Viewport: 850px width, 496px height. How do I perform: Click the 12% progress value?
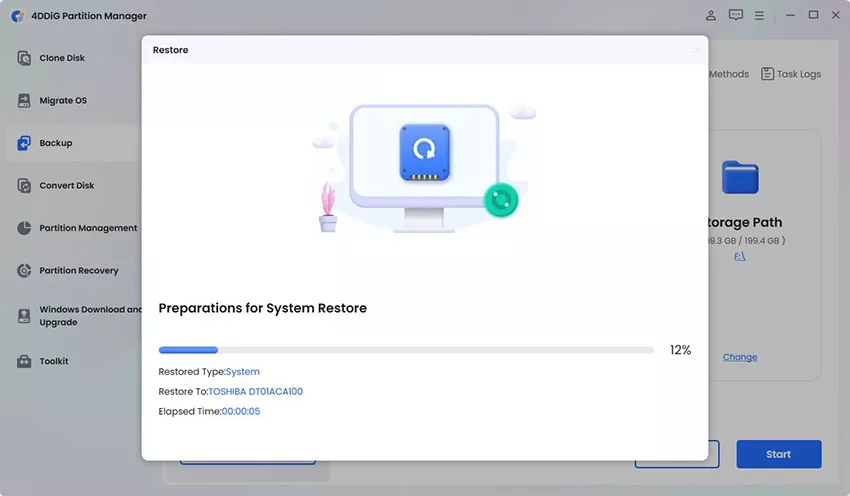coord(680,350)
